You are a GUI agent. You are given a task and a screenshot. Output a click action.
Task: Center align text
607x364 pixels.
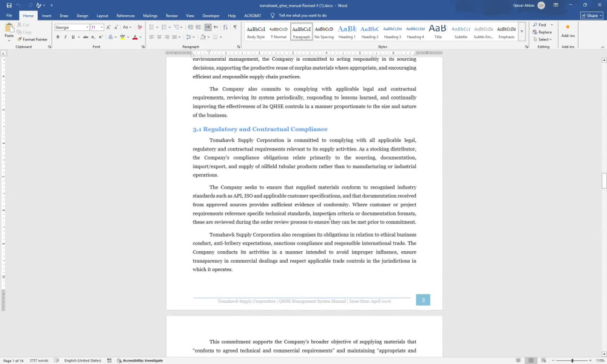(159, 37)
